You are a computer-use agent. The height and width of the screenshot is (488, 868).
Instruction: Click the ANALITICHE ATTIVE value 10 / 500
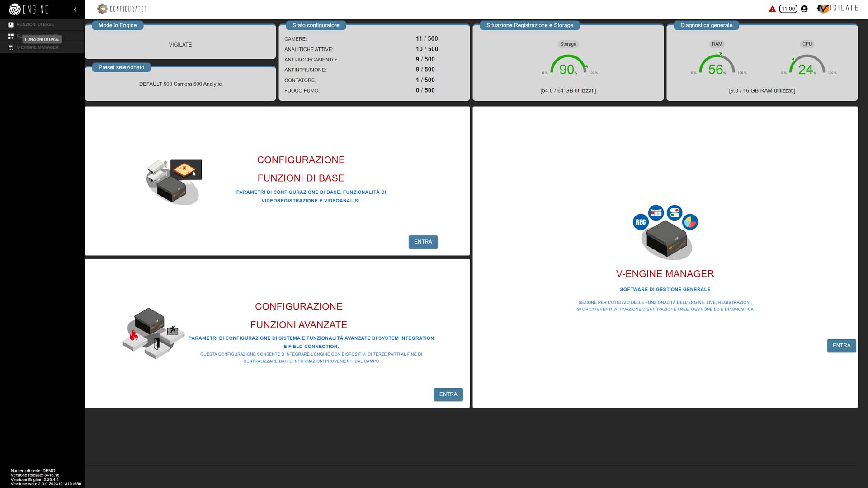427,49
